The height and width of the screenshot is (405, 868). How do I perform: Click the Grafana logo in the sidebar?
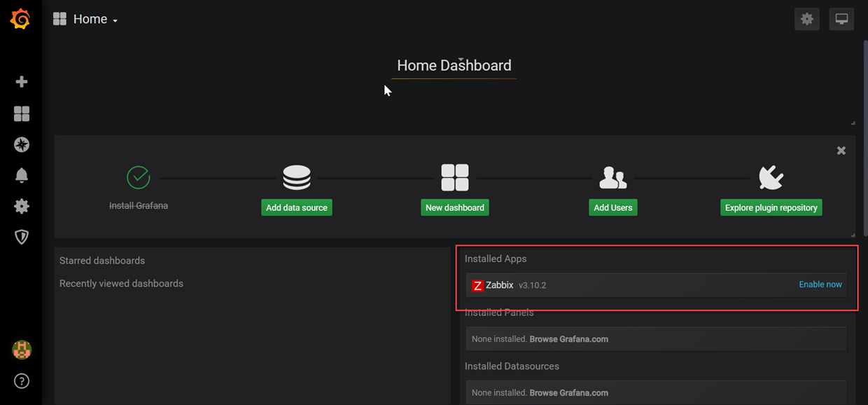[x=20, y=20]
